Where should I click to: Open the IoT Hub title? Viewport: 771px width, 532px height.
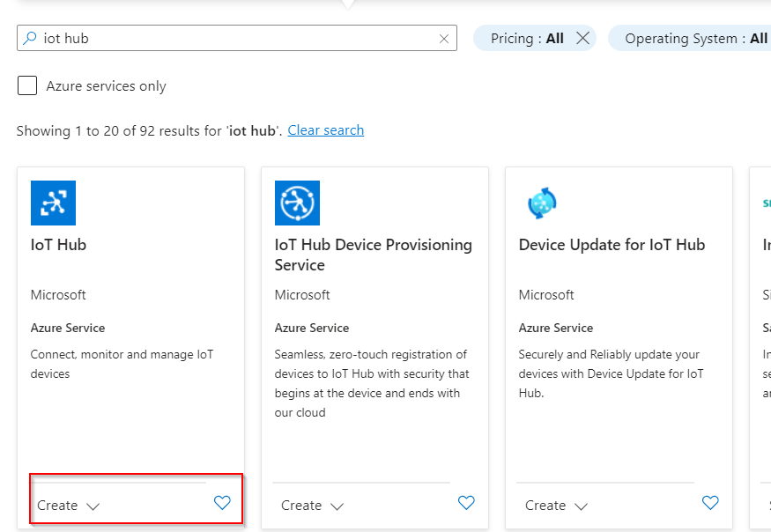tap(58, 245)
